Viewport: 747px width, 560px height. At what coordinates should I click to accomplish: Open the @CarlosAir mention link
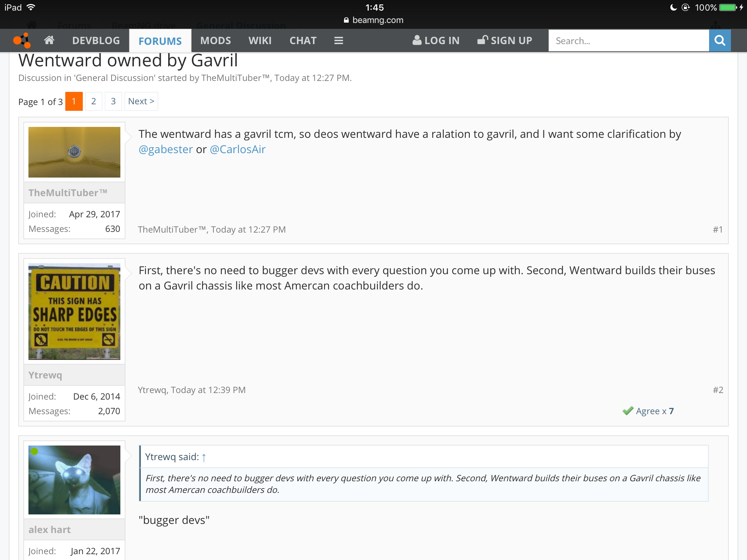[238, 149]
